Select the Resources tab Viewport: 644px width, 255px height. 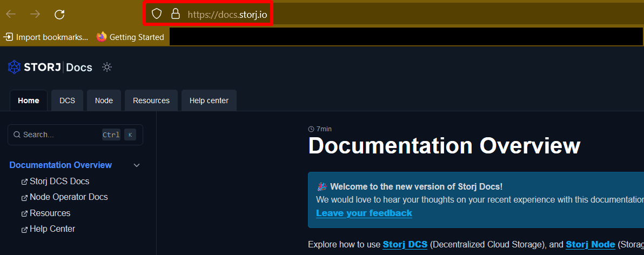[x=151, y=100]
